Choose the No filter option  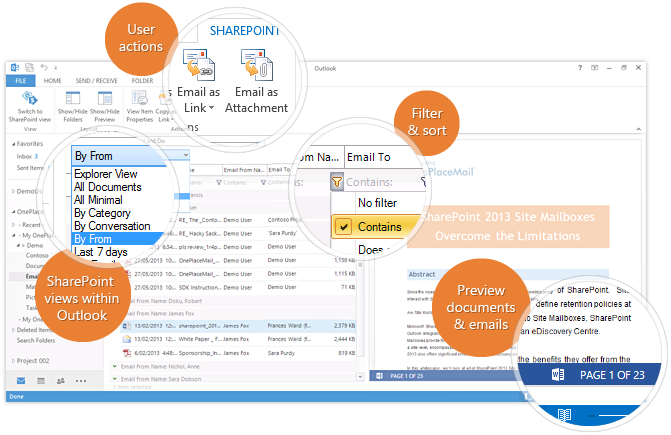[377, 203]
